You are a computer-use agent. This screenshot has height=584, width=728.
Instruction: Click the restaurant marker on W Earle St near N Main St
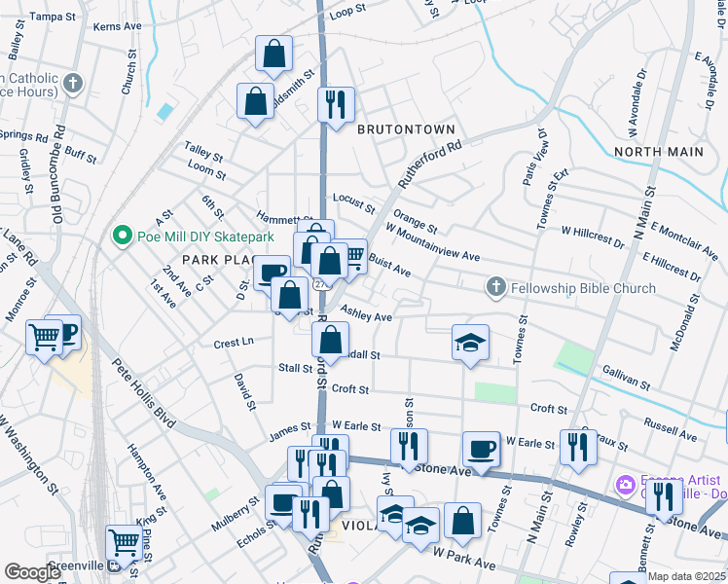pos(578,447)
